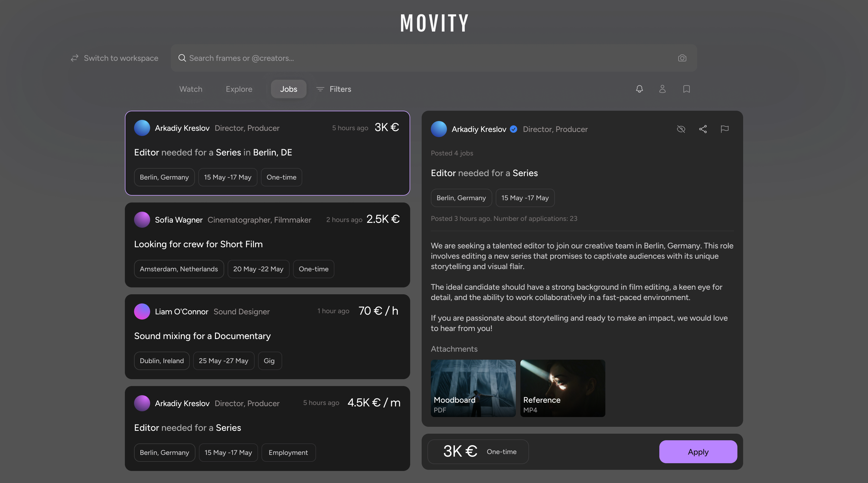Click Arkadiy Kreslov's avatar in the detail panel
868x483 pixels.
coord(439,129)
